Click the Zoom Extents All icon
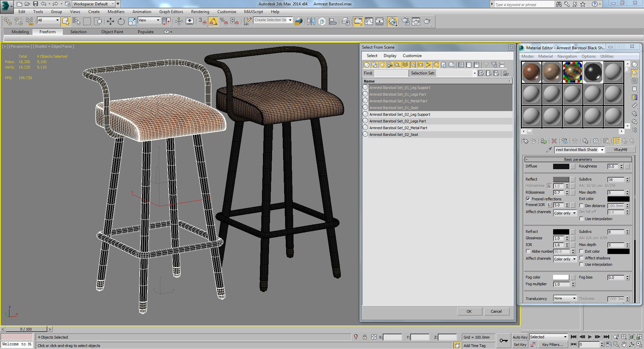This screenshot has width=644, height=349. pyautogui.click(x=639, y=337)
